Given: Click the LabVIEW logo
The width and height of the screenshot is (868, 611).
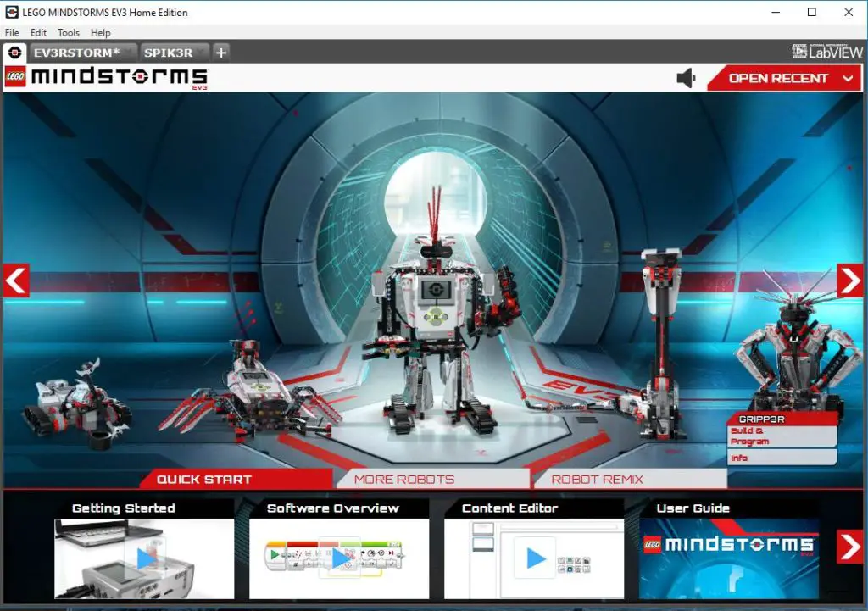Looking at the screenshot, I should pos(827,52).
